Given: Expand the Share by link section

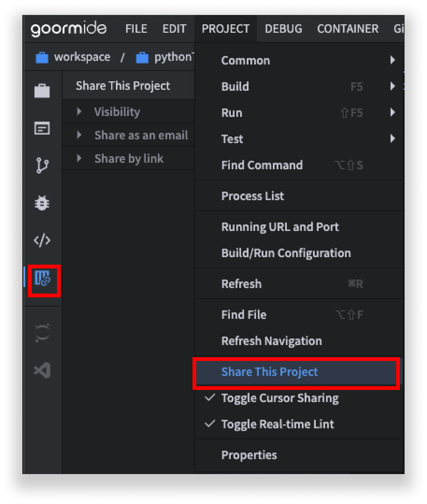Looking at the screenshot, I should pyautogui.click(x=128, y=158).
